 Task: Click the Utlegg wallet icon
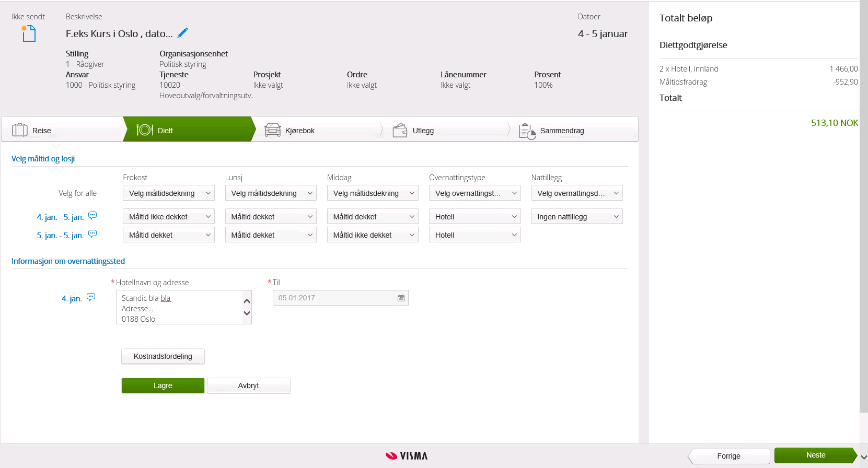[400, 130]
